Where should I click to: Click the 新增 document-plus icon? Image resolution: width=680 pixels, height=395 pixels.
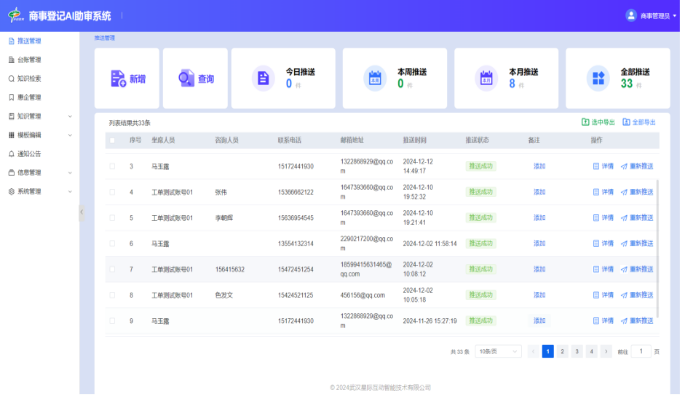point(118,78)
